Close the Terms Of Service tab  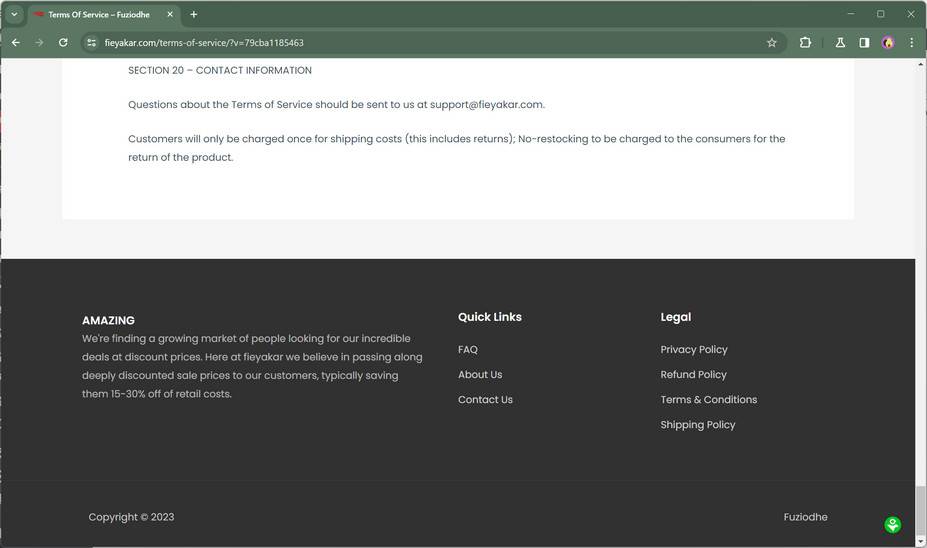170,14
